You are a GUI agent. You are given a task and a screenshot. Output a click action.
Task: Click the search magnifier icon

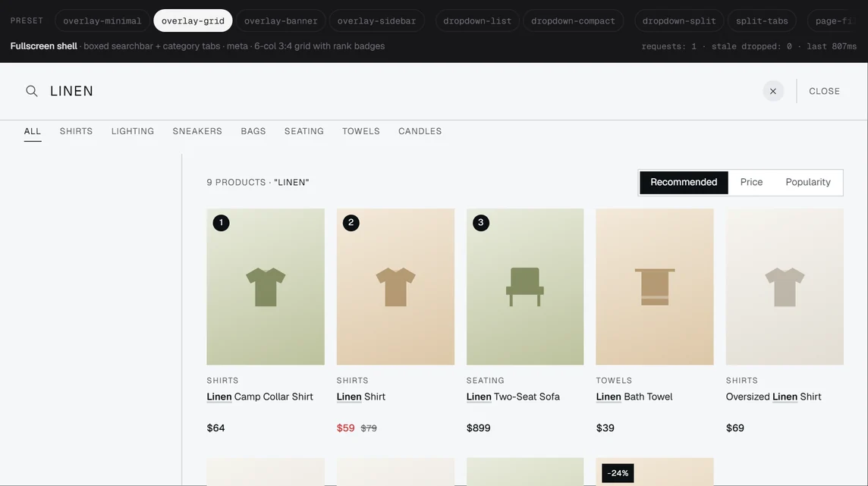coord(32,91)
